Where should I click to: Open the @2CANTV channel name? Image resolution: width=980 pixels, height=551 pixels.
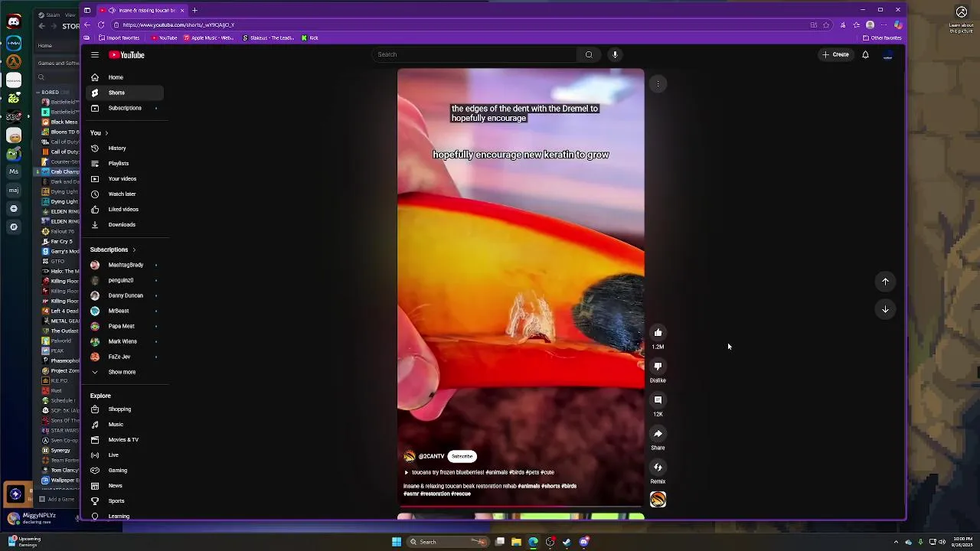click(431, 456)
